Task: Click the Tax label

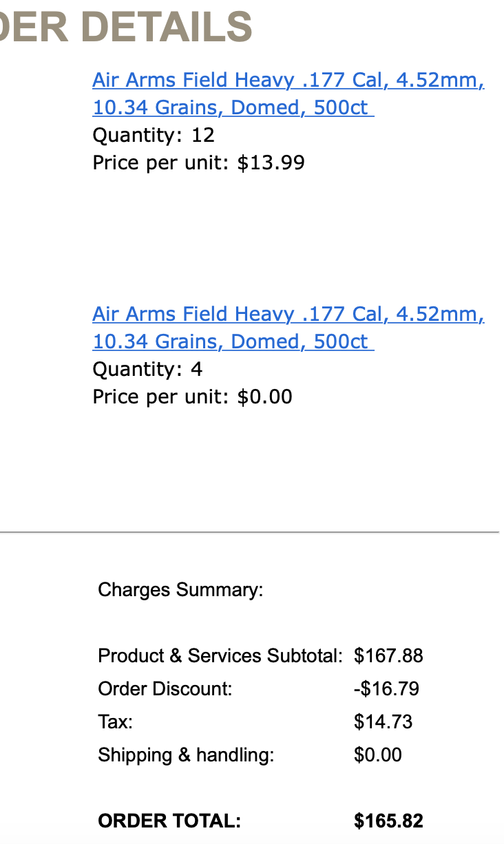Action: [116, 721]
